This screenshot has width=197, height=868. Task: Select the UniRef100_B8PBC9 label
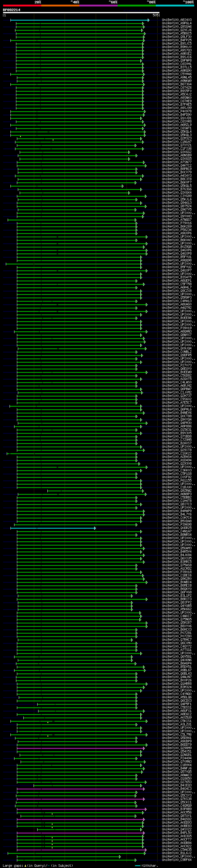(x=177, y=169)
